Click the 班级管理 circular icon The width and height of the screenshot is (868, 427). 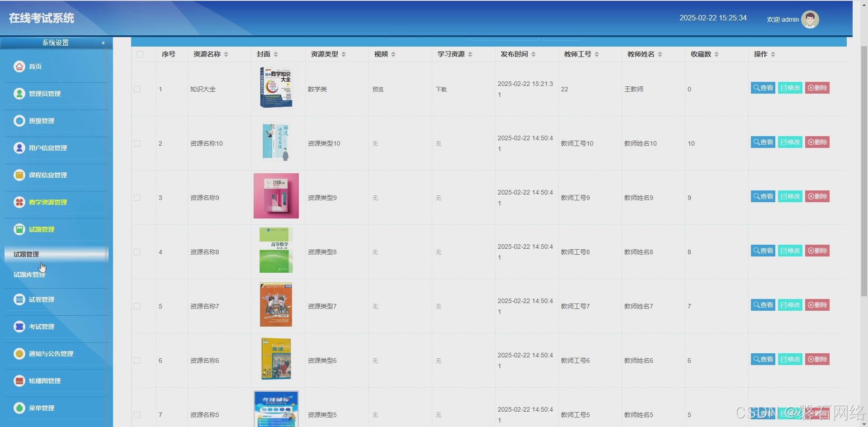19,121
